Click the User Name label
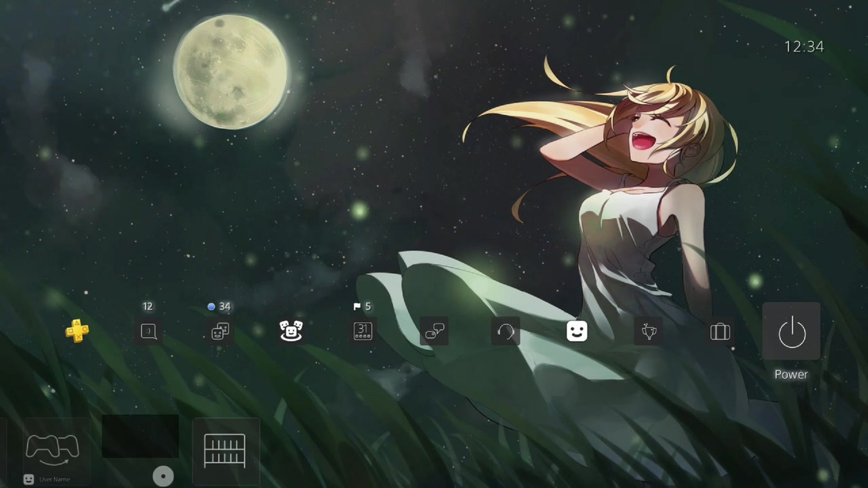868x488 pixels. [x=55, y=479]
